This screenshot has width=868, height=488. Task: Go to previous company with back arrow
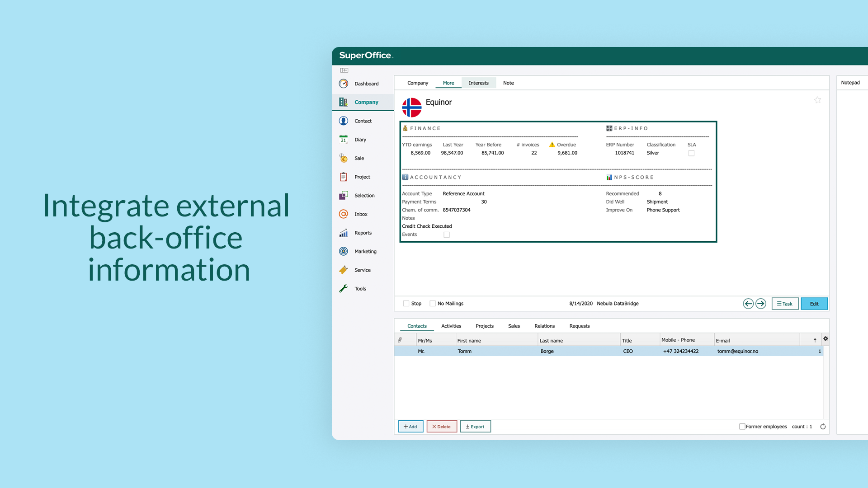(x=748, y=304)
